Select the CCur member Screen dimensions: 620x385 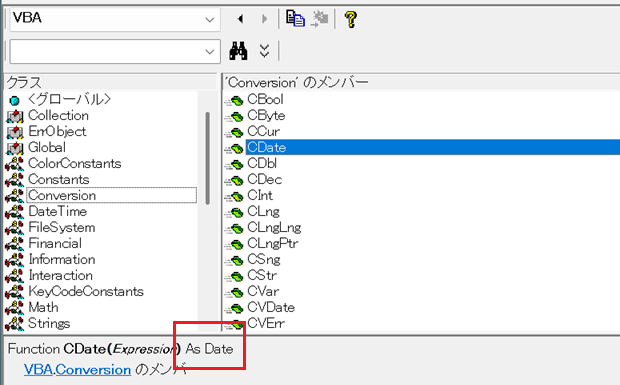click(x=263, y=131)
